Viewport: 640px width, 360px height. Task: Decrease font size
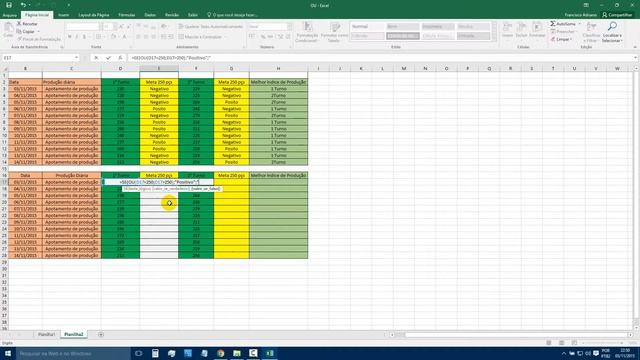(129, 27)
